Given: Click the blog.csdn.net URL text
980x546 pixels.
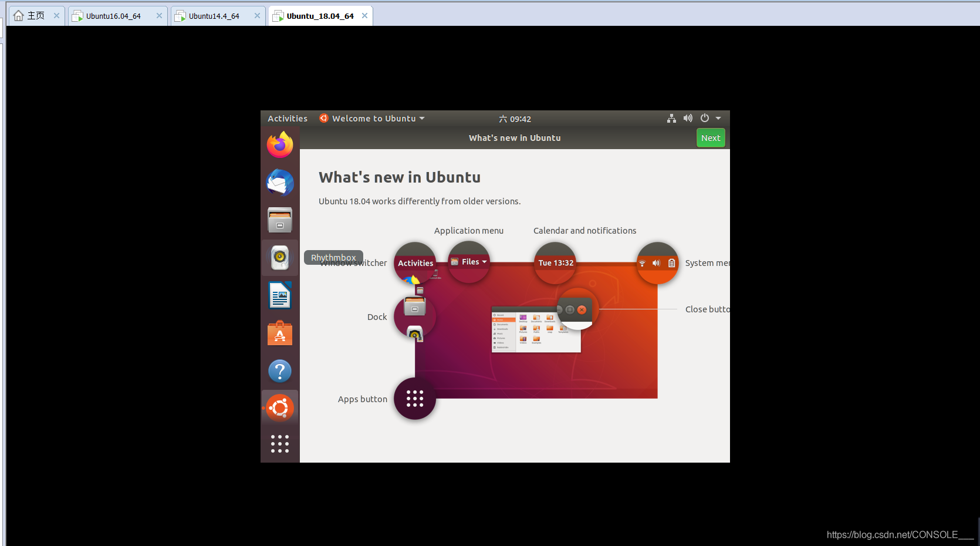Looking at the screenshot, I should 900,534.
